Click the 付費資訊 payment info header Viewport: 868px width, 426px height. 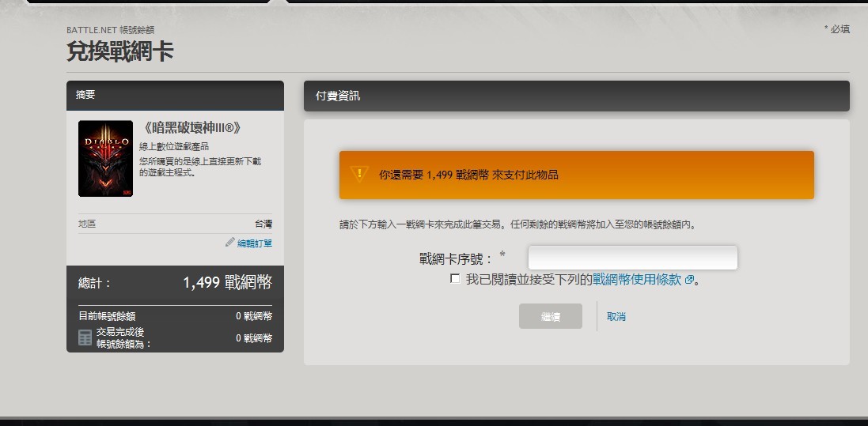[x=576, y=96]
